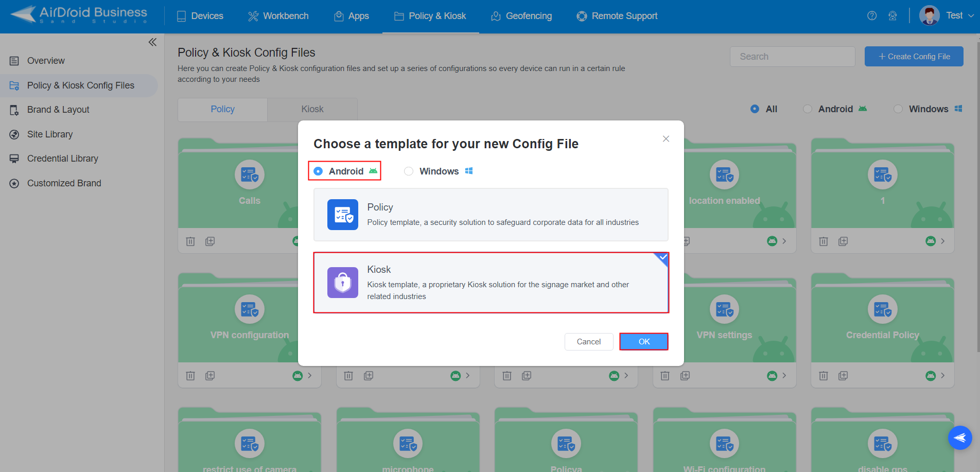
Task: Expand the VPN settings file chevron
Action: [x=784, y=376]
